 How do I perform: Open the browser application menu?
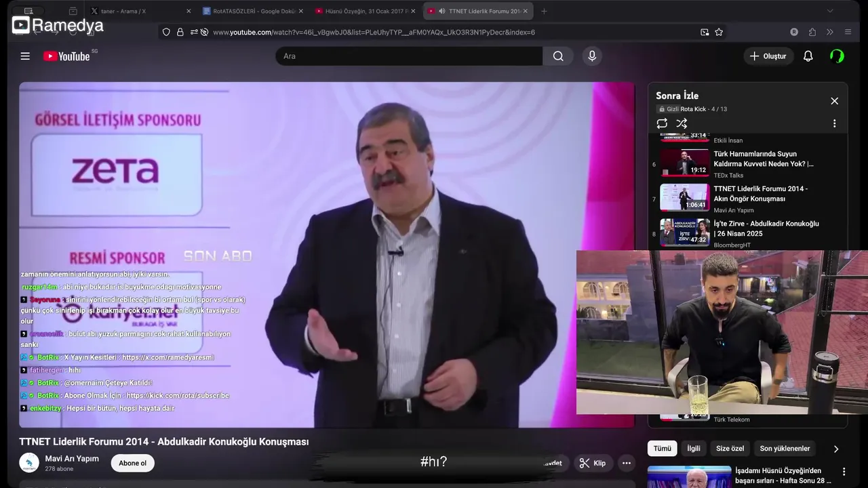tap(848, 32)
